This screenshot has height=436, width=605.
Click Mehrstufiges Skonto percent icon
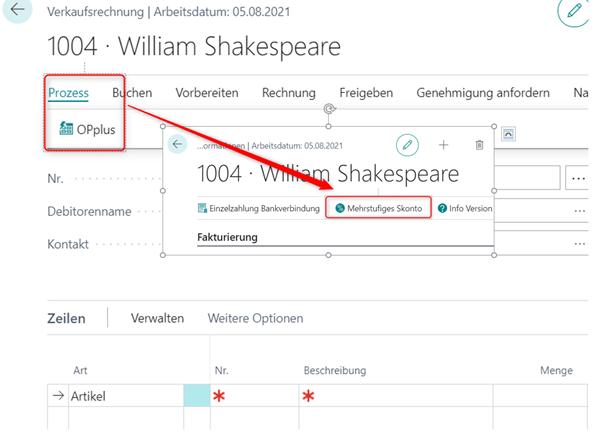pos(340,208)
